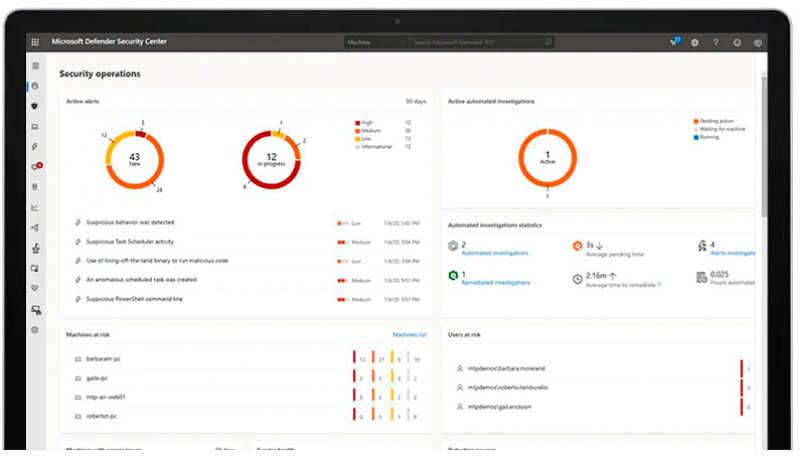Open Incidents shield icon in sidebar

35,106
